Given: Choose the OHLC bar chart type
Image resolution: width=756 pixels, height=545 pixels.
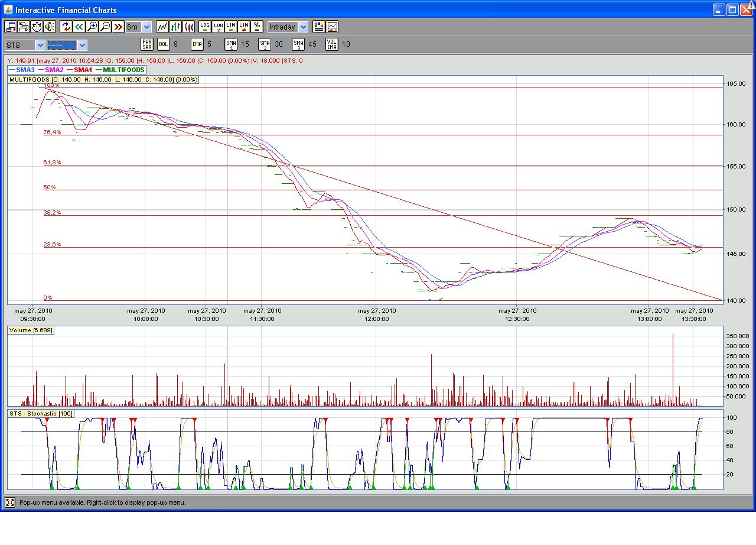Looking at the screenshot, I should click(175, 27).
